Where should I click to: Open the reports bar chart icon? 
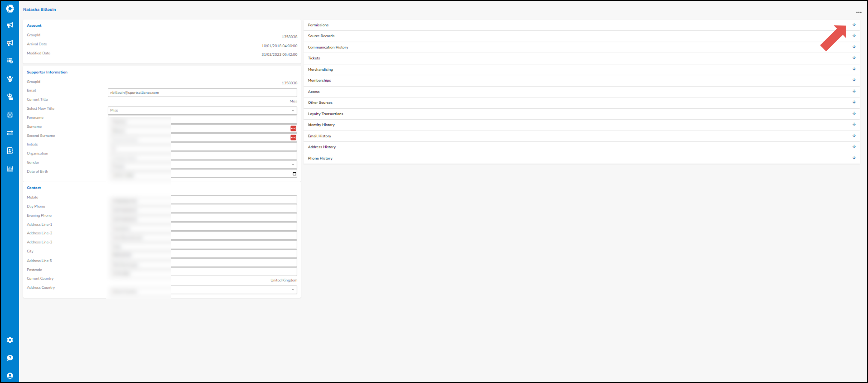click(x=10, y=169)
